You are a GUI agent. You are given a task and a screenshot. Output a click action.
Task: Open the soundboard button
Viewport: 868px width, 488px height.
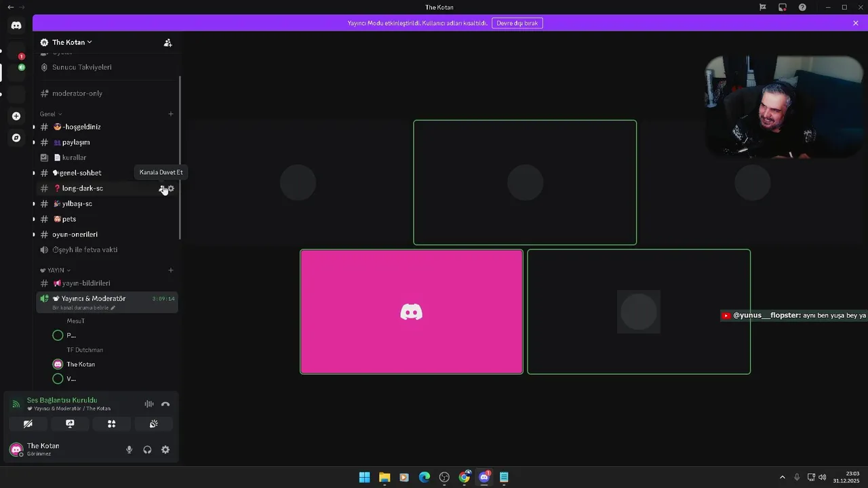[154, 424]
